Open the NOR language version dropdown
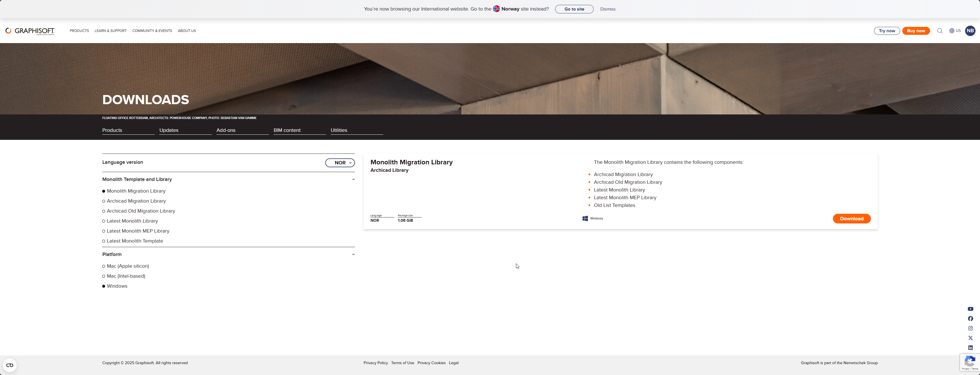The image size is (980, 375). (340, 163)
